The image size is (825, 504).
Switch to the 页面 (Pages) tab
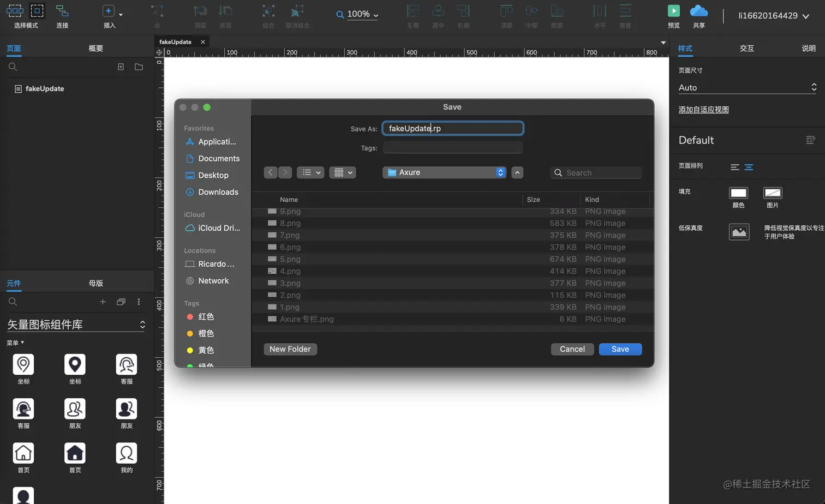[x=14, y=48]
